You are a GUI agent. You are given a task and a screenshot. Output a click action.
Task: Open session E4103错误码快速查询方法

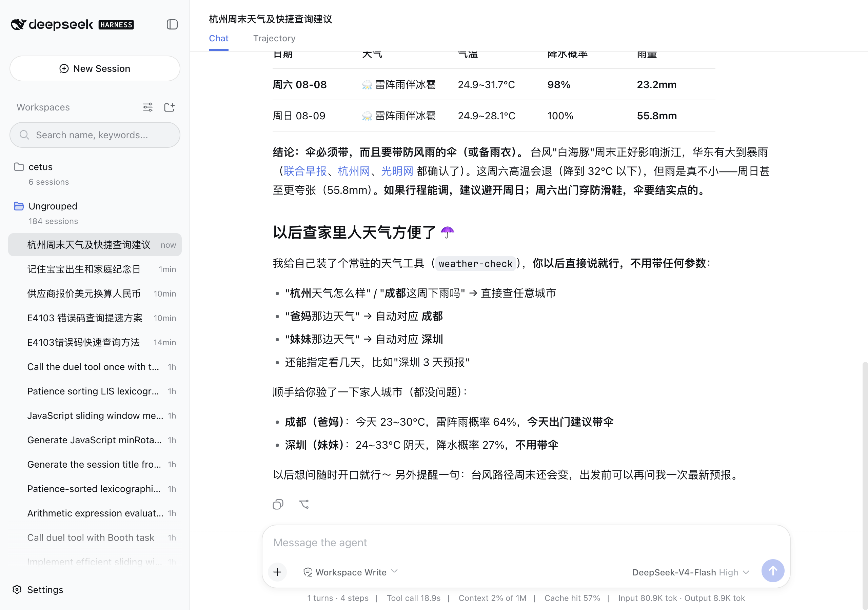pos(95,342)
